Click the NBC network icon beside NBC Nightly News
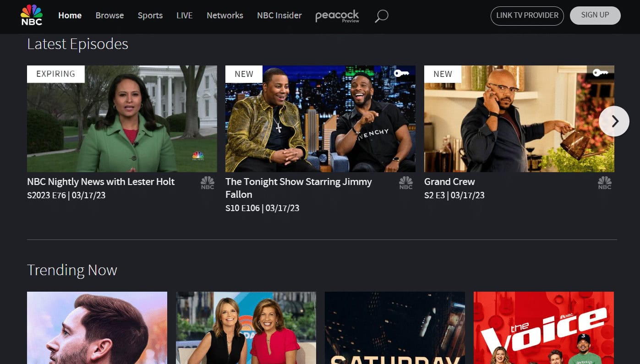This screenshot has height=364, width=640. coord(207,182)
